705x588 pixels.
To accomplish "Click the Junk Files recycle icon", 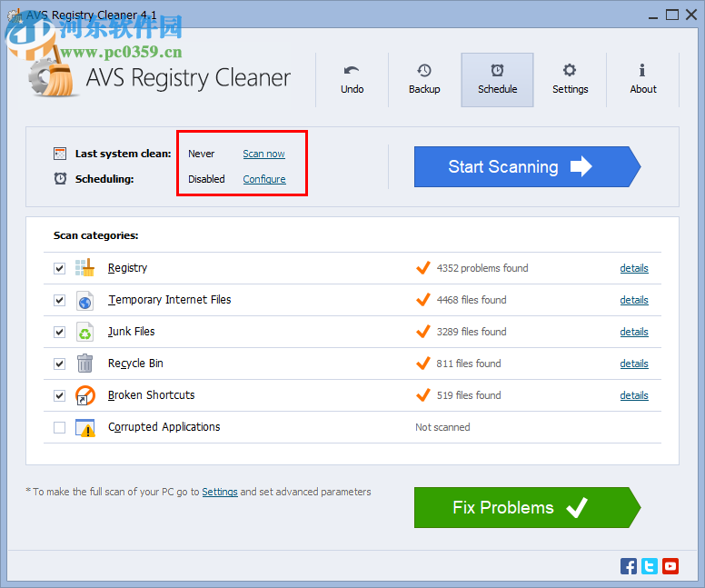I will (x=85, y=332).
